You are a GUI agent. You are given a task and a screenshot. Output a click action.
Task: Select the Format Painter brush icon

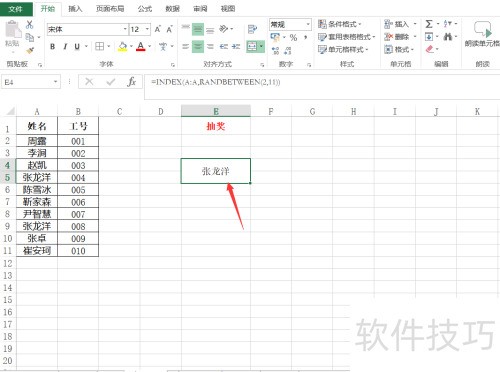(x=30, y=51)
